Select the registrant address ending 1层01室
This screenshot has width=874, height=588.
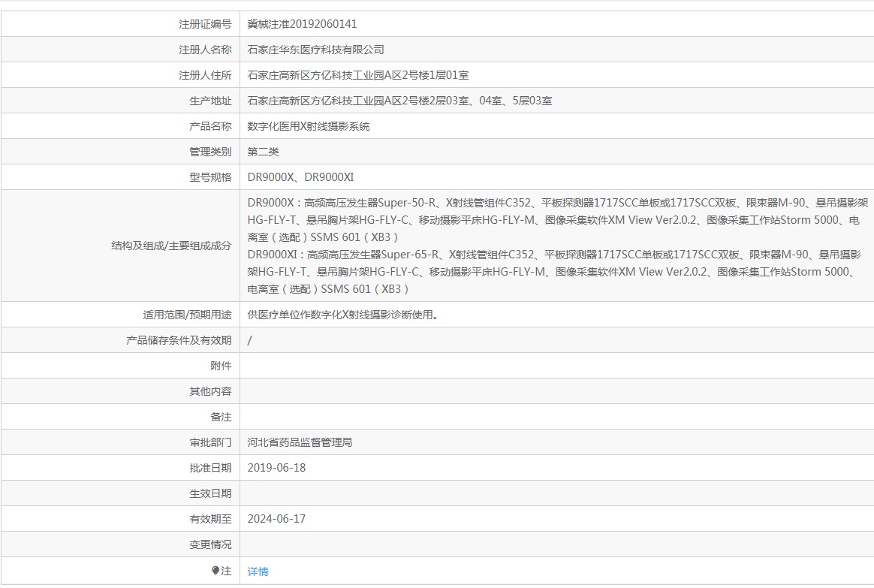[x=358, y=75]
